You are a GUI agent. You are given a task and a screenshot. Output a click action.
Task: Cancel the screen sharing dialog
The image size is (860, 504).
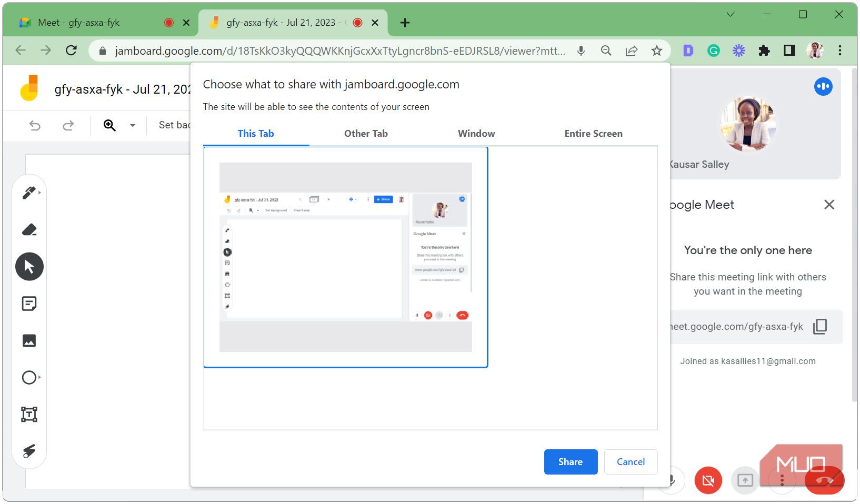coord(630,461)
